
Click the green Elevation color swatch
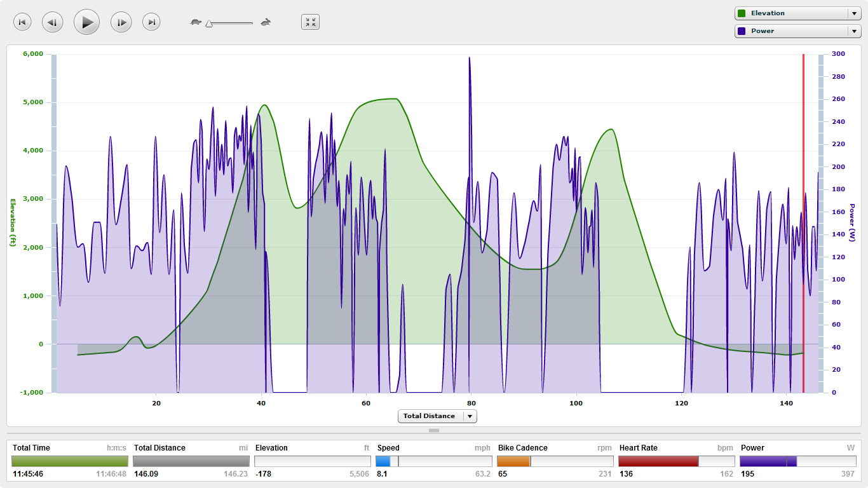point(742,13)
